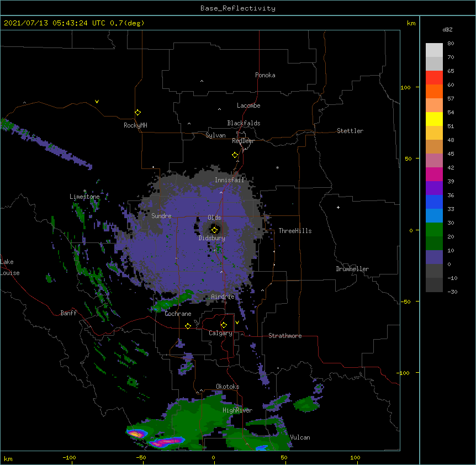Click the Lacombe city label
The height and width of the screenshot is (465, 476).
pyautogui.click(x=248, y=105)
